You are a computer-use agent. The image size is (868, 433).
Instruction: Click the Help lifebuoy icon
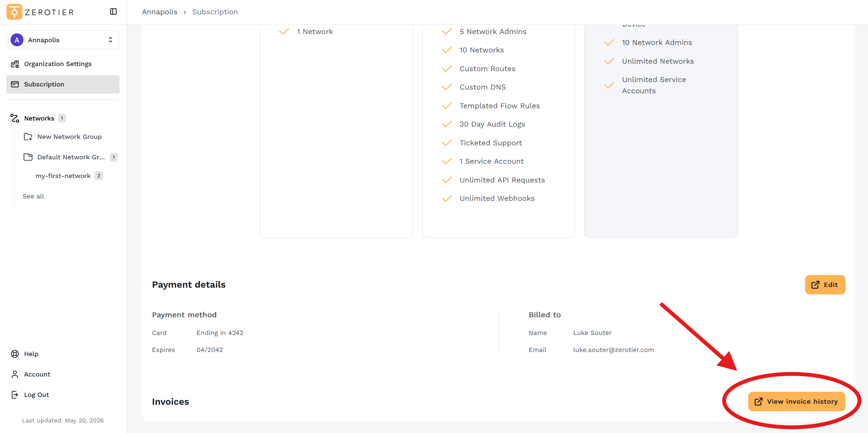(15, 354)
